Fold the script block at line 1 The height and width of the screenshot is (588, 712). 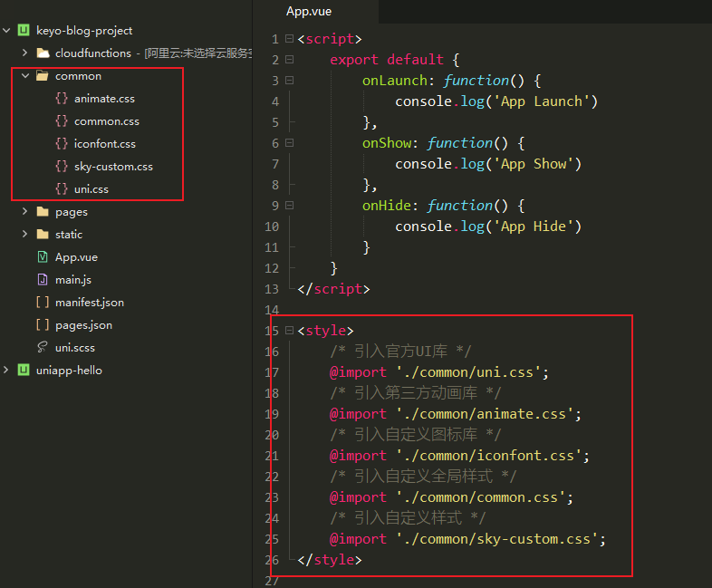[289, 39]
